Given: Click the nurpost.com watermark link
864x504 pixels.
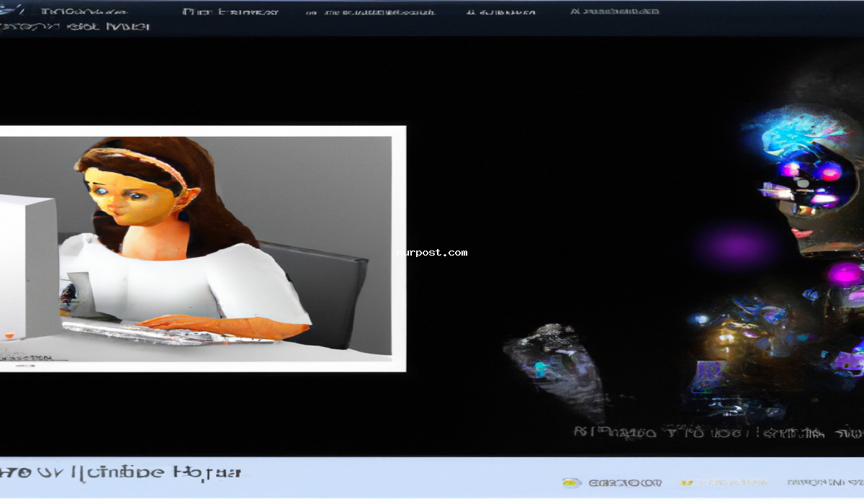Looking at the screenshot, I should point(432,253).
